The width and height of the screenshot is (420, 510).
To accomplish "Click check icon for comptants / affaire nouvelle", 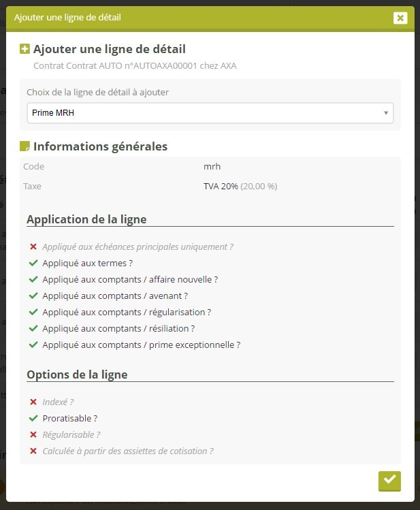I will point(33,280).
